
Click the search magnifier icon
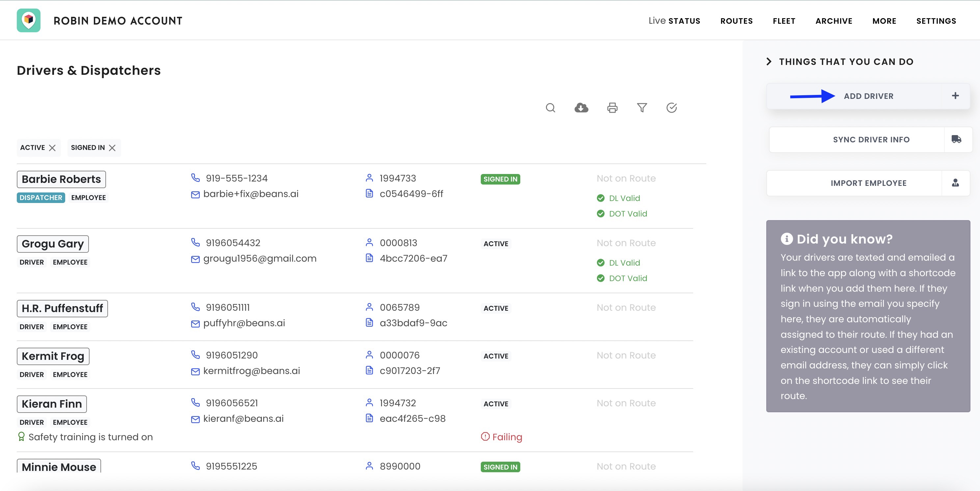point(550,108)
